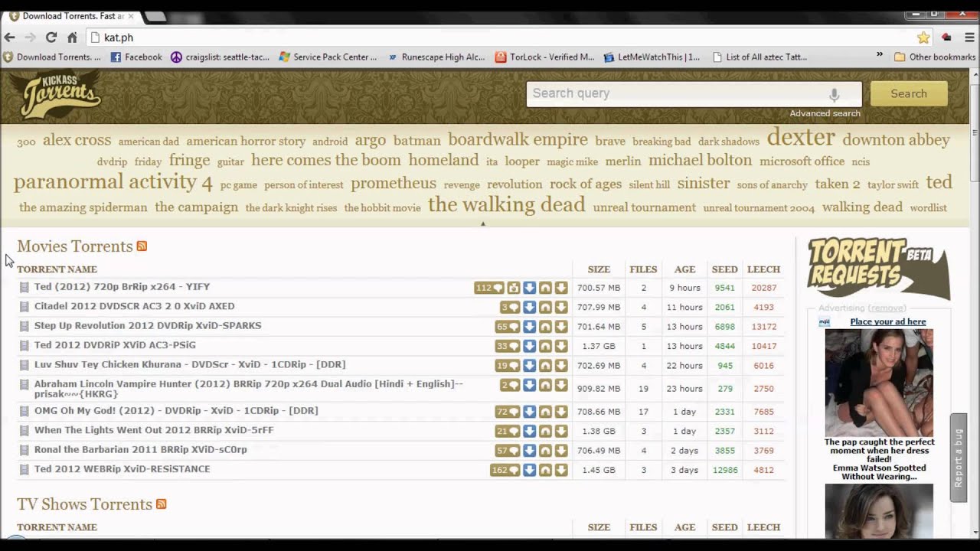Screen dimensions: 980x551
Task: Click blue download arrow for Ted WEBRip RESiSTANCE
Action: coord(529,470)
